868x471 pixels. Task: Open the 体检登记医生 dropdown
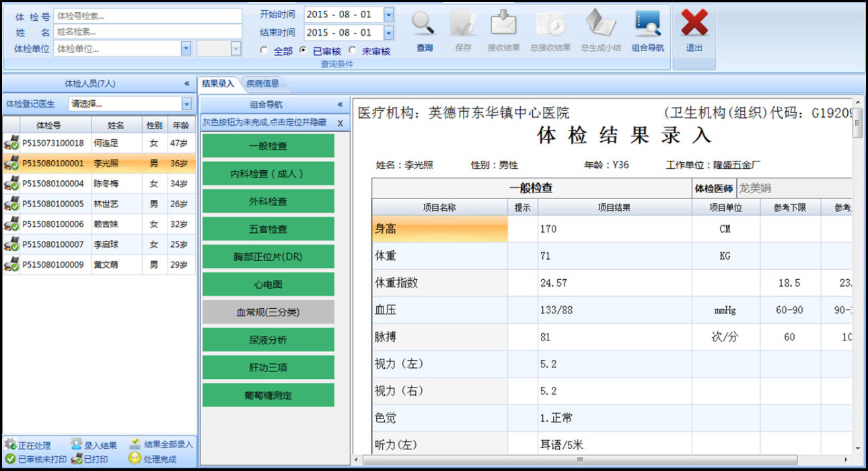pos(186,104)
